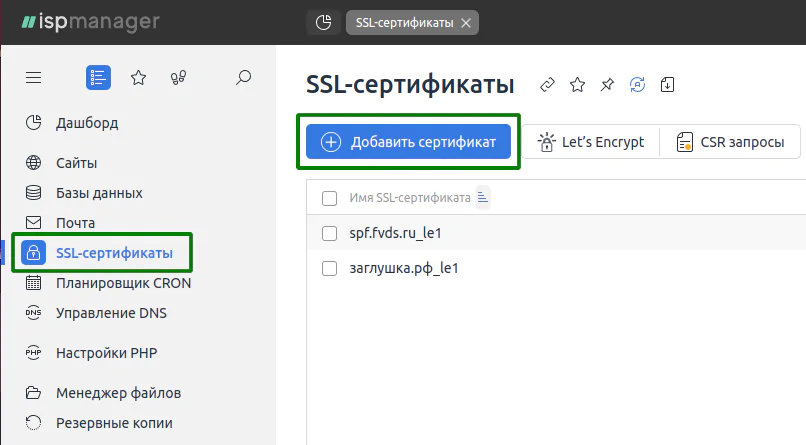806x445 pixels.
Task: Check the заглушка.рф_le1 checkbox
Action: 329,268
